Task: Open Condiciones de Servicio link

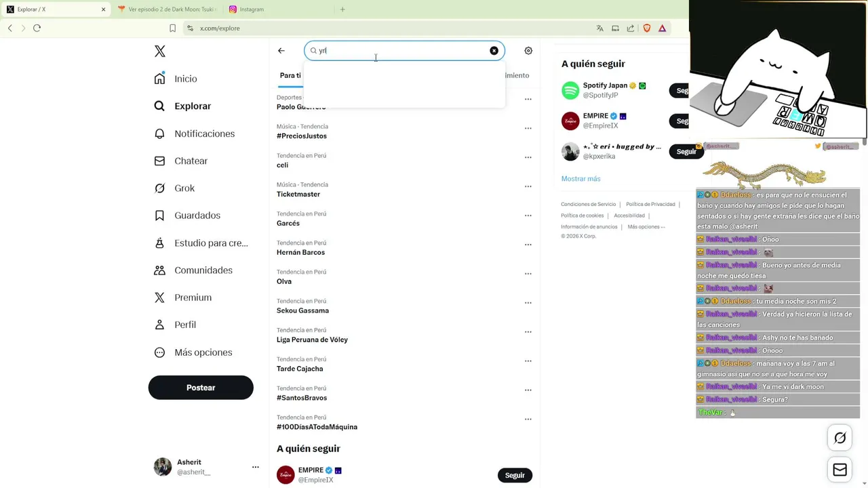Action: [588, 205]
